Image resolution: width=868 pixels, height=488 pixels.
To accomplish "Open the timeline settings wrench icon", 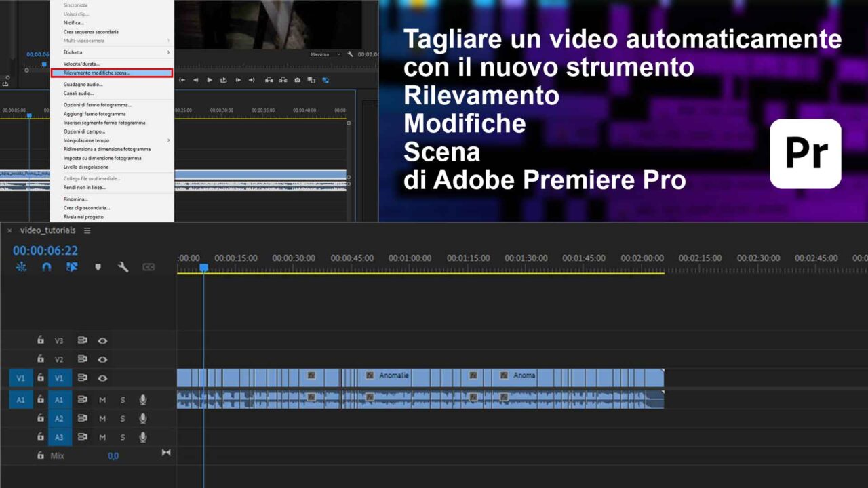I will (x=124, y=267).
